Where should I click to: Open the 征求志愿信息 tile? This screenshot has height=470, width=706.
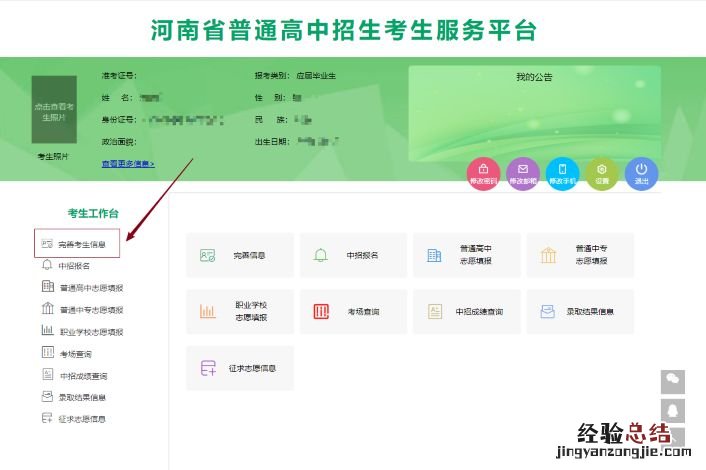pos(240,367)
